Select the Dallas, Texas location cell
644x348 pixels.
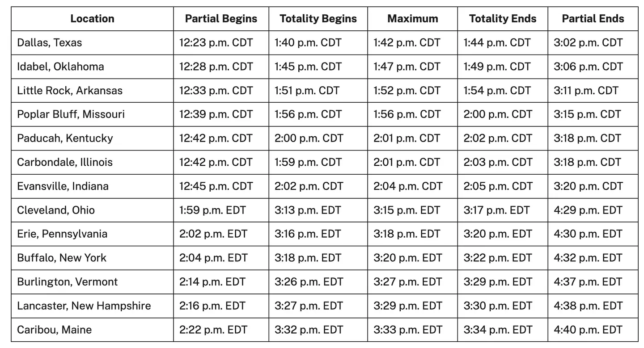(x=50, y=43)
